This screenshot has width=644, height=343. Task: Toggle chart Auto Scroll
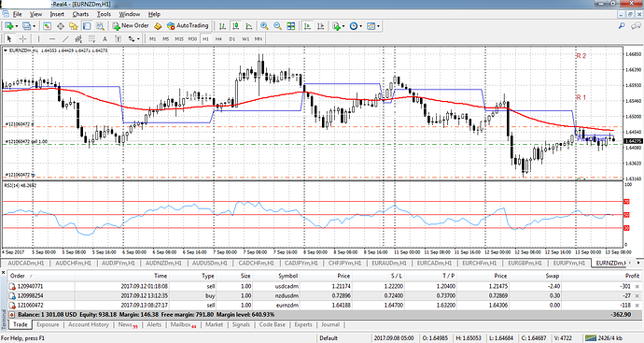point(307,26)
